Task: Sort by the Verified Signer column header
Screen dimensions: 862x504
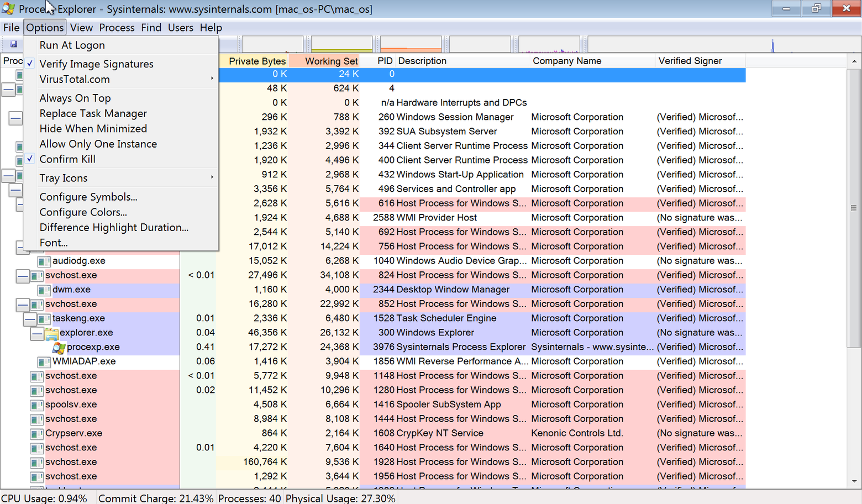Action: click(x=701, y=61)
